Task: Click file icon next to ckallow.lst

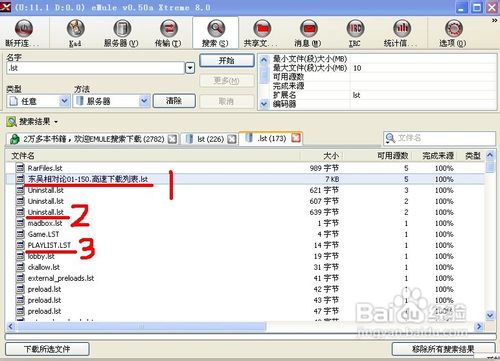Action: [x=20, y=267]
